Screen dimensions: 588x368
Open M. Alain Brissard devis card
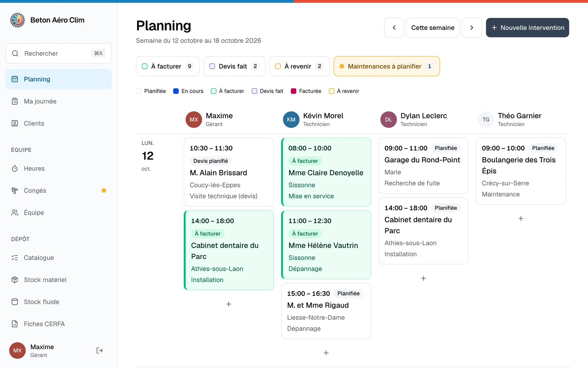pyautogui.click(x=229, y=172)
